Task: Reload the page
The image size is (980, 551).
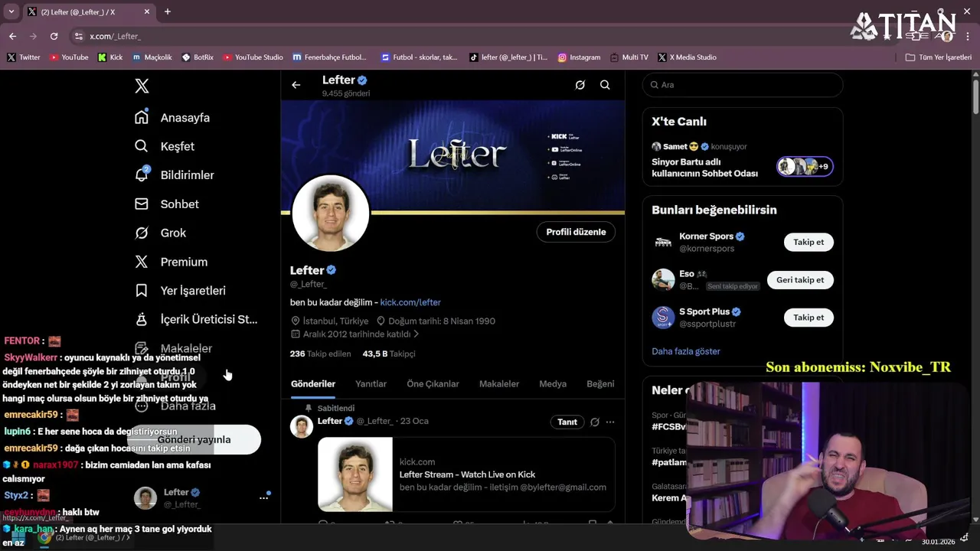Action: 54,36
